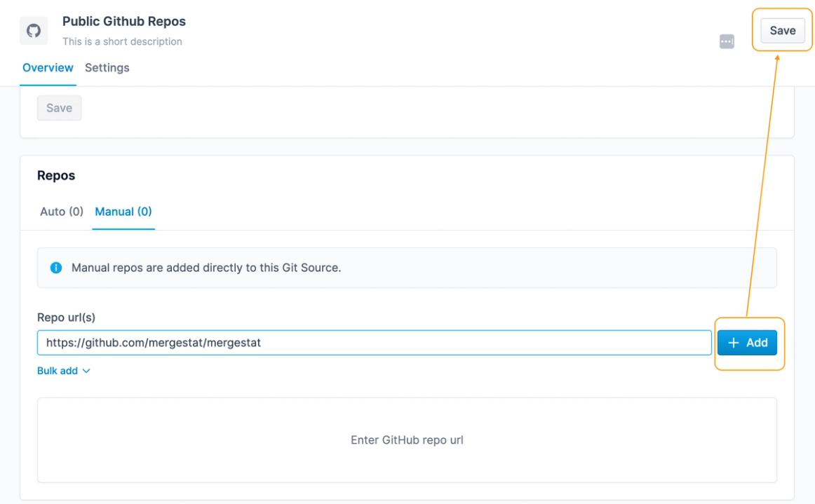Click the Repos section heading
The image size is (815, 504).
(56, 176)
